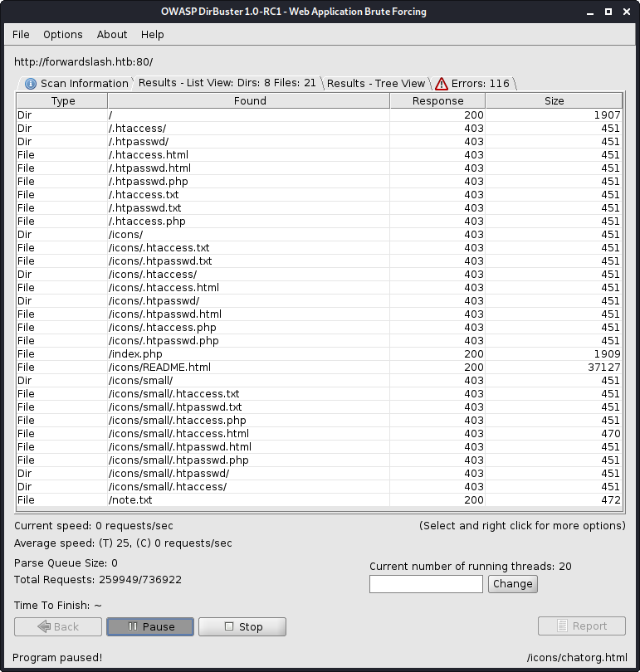Image resolution: width=640 pixels, height=672 pixels.
Task: Click the Pause button
Action: point(150,626)
